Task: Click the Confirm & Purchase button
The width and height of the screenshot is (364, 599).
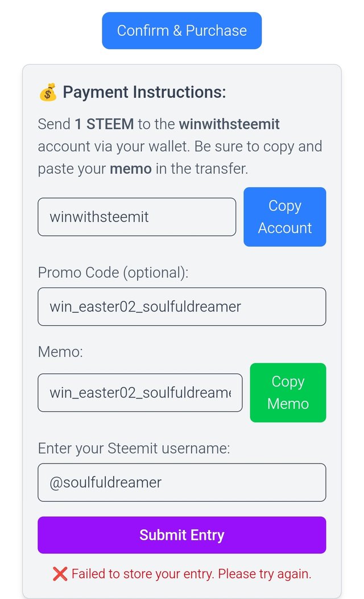Action: pos(182,31)
